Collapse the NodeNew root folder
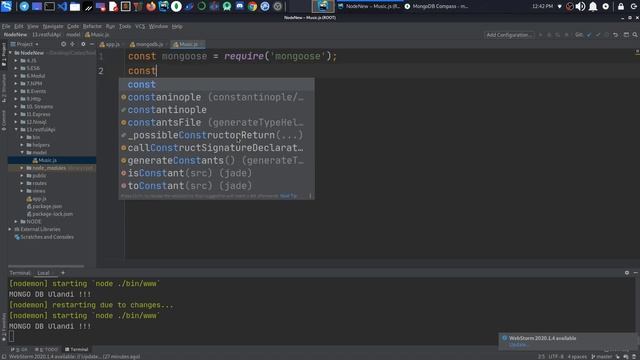Viewport: 640px width, 360px height. click(x=11, y=53)
